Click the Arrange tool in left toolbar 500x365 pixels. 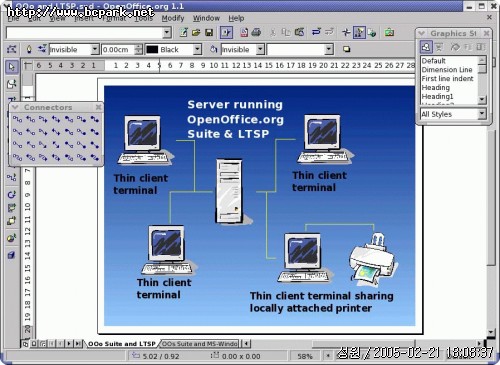pos(12,221)
